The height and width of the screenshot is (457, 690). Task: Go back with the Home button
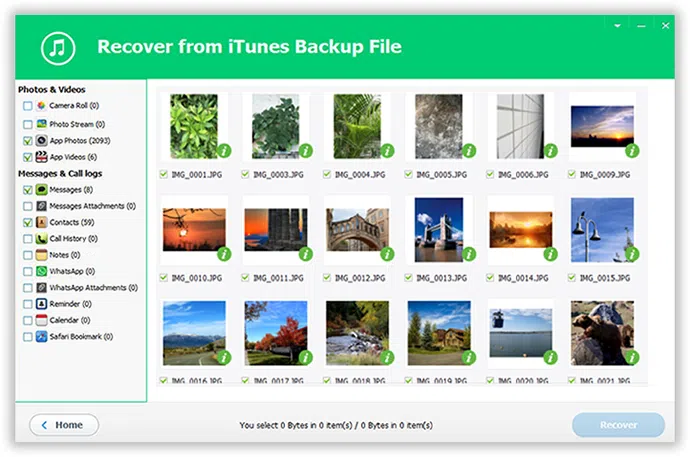click(x=64, y=425)
